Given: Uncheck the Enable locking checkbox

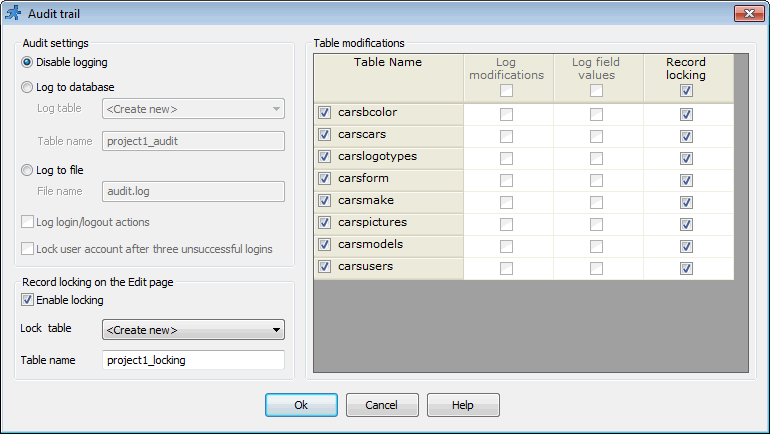Looking at the screenshot, I should [28, 300].
